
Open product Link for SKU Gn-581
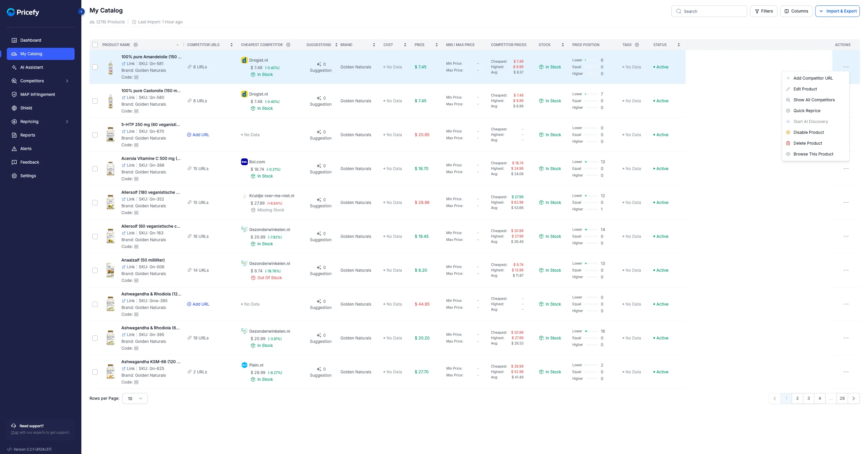tap(128, 64)
